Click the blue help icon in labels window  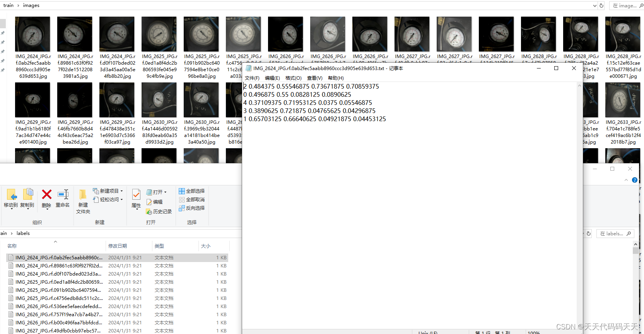coord(635,180)
